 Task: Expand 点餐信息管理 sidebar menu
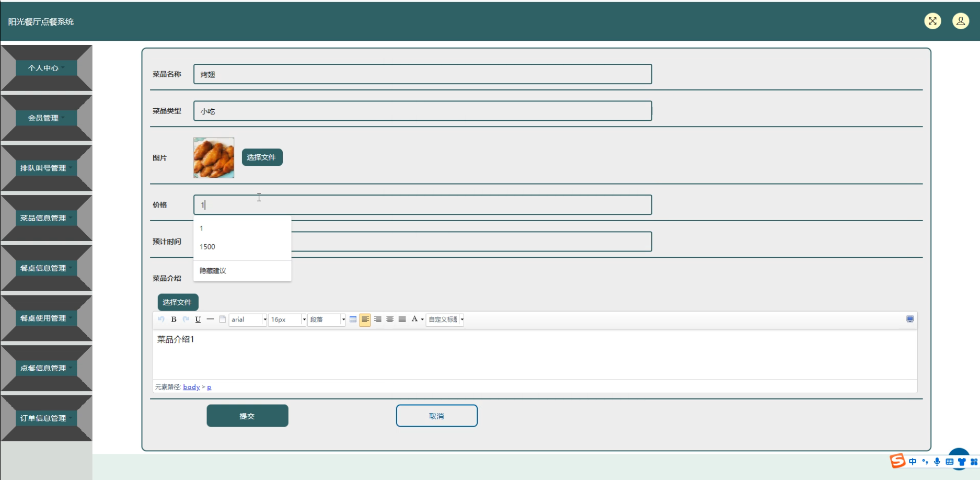pos(47,368)
